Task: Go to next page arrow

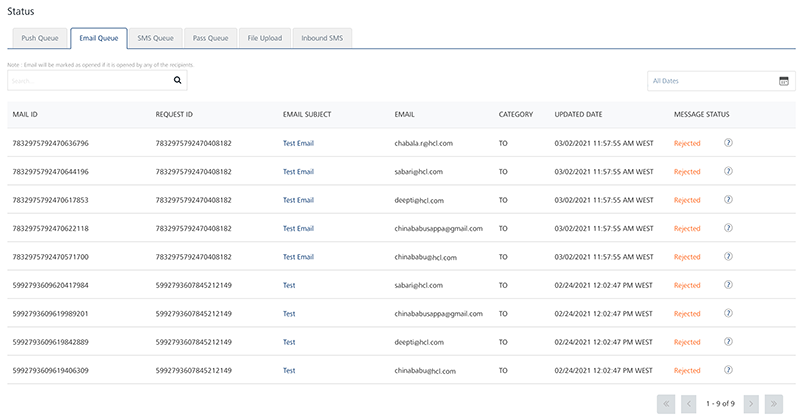Action: point(753,403)
